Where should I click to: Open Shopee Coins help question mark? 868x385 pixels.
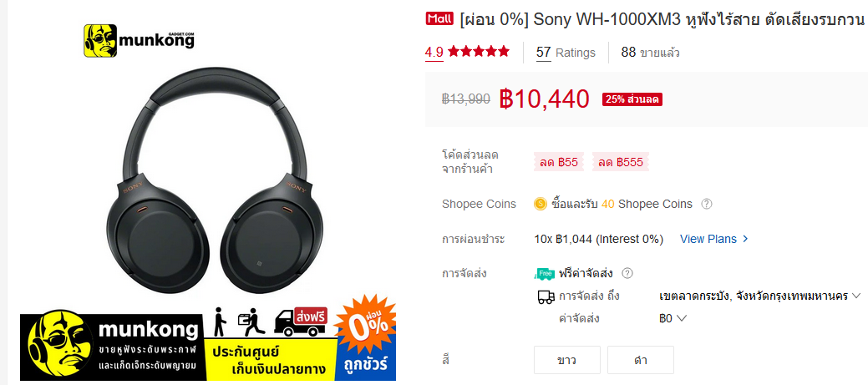point(707,204)
